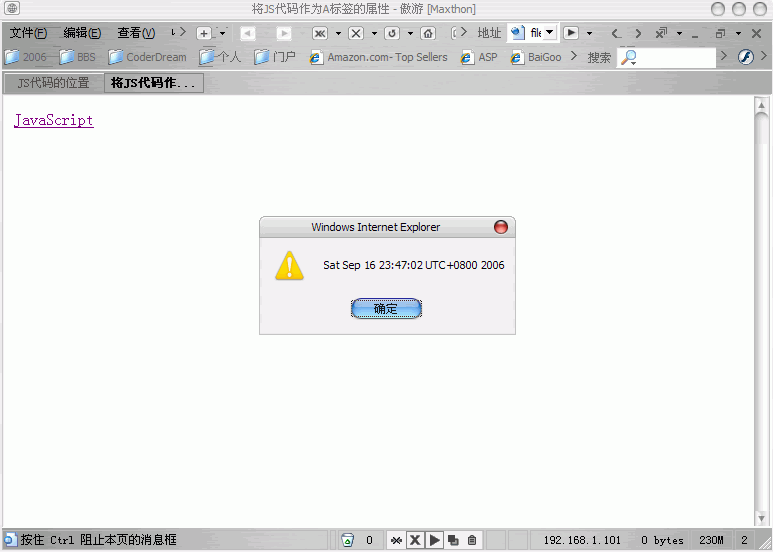Expand more favorites chevron after BaiGoo
The height and width of the screenshot is (552, 773).
pos(574,56)
